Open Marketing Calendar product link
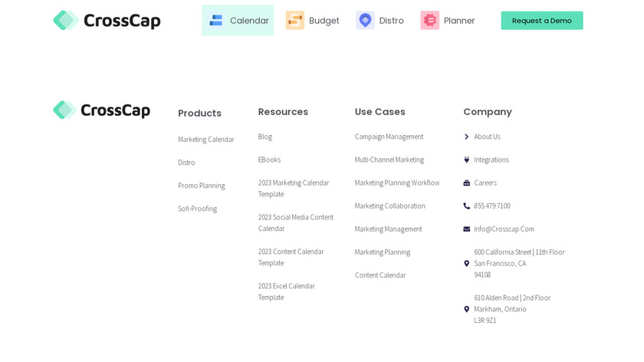The height and width of the screenshot is (362, 644). [206, 140]
